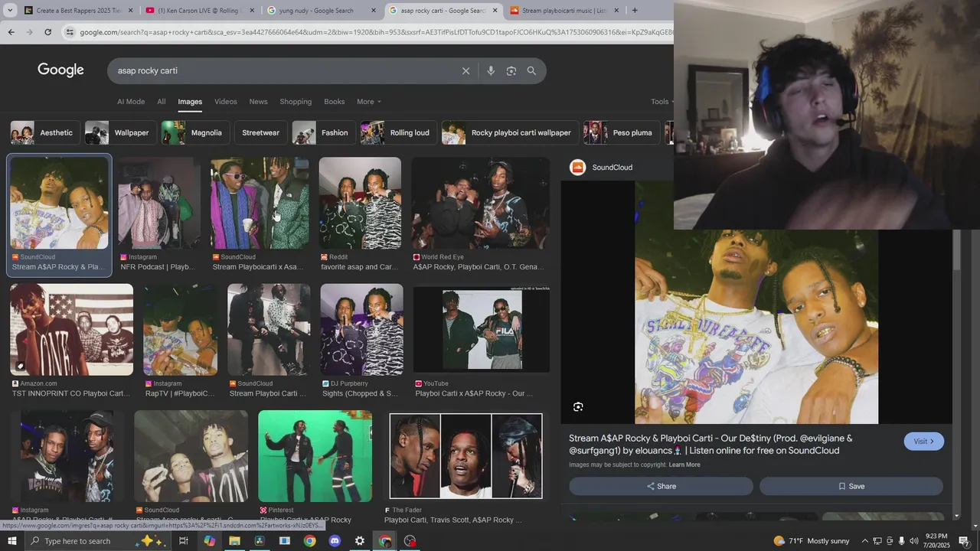Open the notification center icon
The image size is (980, 551).
[964, 541]
